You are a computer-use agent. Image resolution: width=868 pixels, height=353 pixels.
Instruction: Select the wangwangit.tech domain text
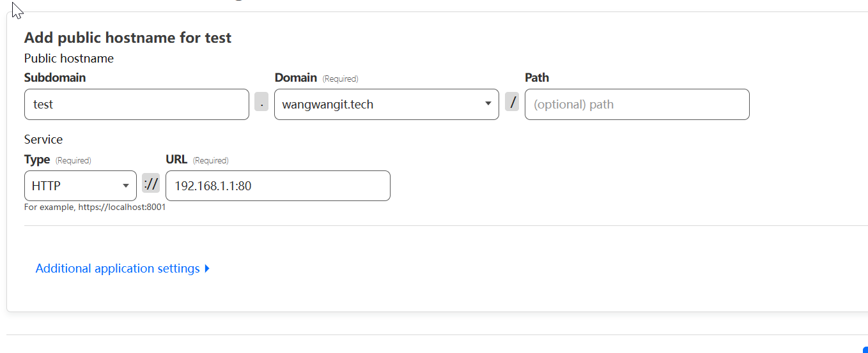pyautogui.click(x=328, y=104)
